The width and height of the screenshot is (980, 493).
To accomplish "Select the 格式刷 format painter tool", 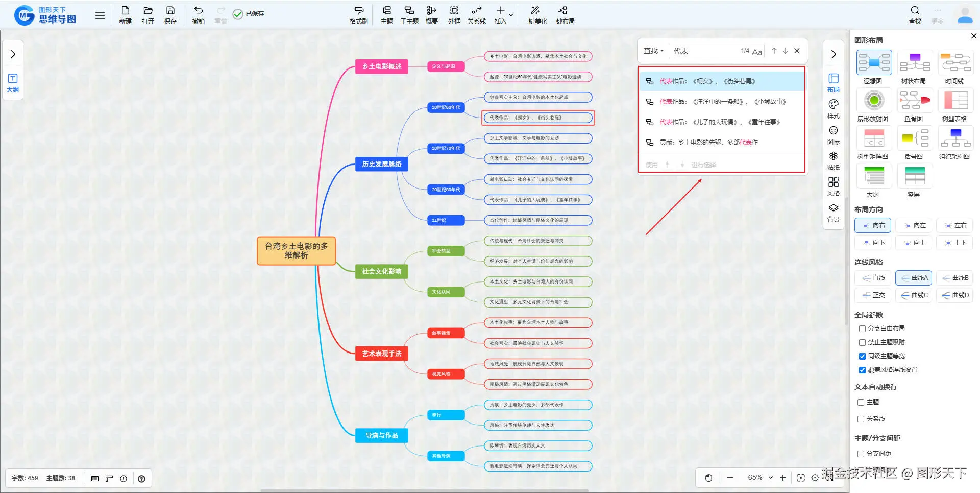I will tap(358, 15).
